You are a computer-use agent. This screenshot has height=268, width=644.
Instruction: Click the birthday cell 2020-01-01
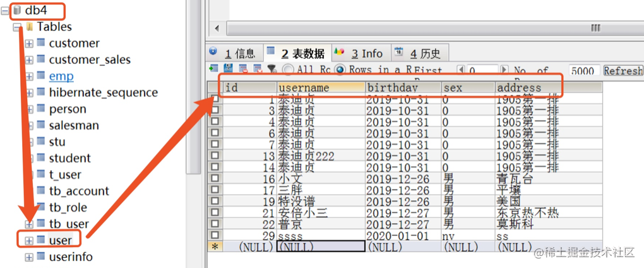tap(403, 236)
